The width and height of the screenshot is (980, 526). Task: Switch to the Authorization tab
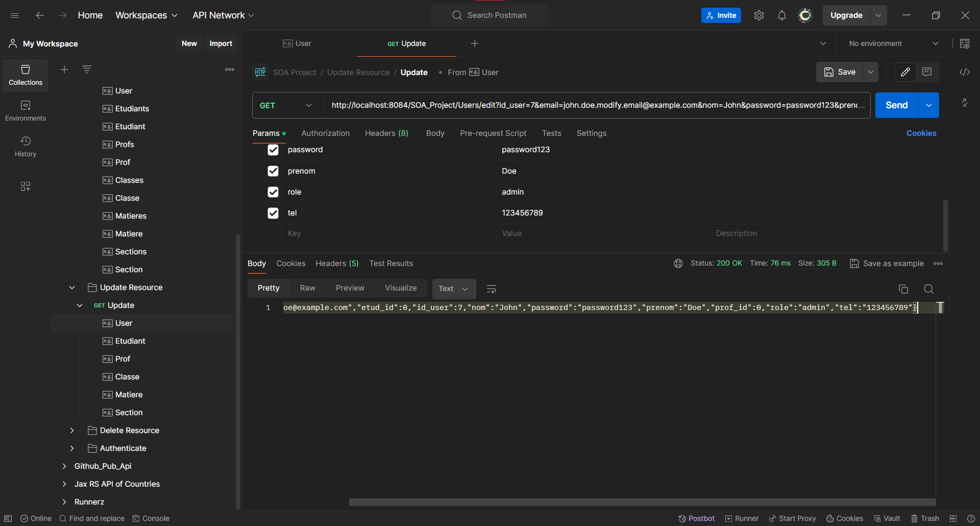click(x=326, y=133)
